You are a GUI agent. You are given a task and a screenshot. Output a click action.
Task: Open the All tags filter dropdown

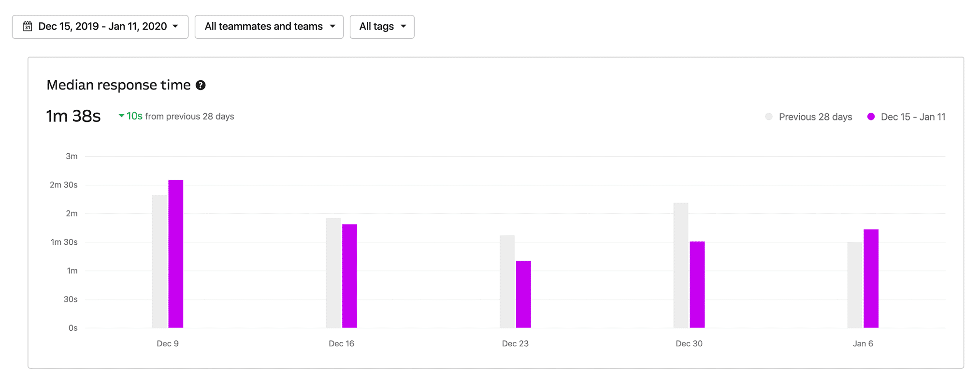pyautogui.click(x=382, y=27)
